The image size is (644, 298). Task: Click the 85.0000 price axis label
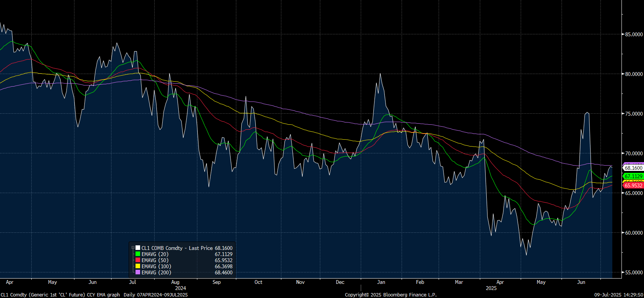point(634,34)
